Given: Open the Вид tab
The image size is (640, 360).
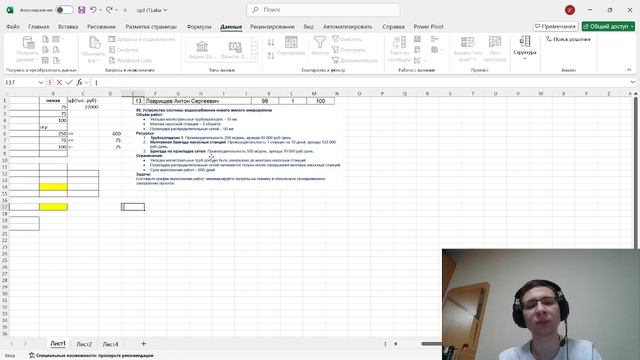Looking at the screenshot, I should click(x=309, y=27).
